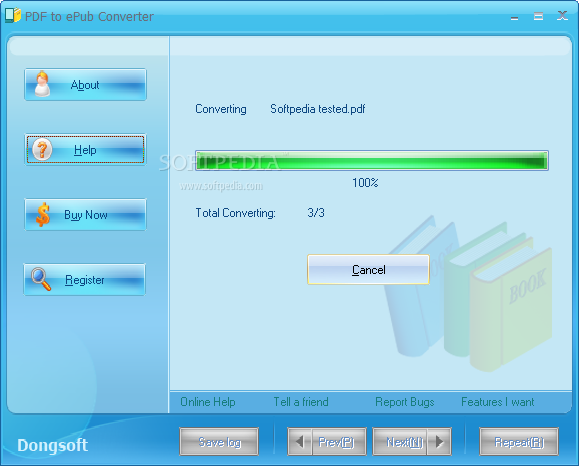Click the Features I want link
579x466 pixels.
498,402
